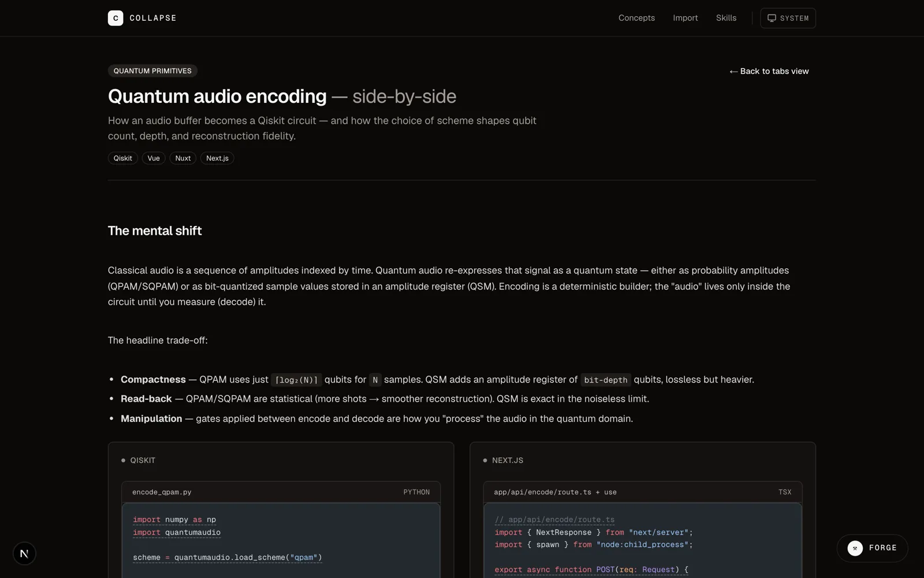Image resolution: width=924 pixels, height=578 pixels.
Task: Open the Concepts nav item
Action: 636,18
